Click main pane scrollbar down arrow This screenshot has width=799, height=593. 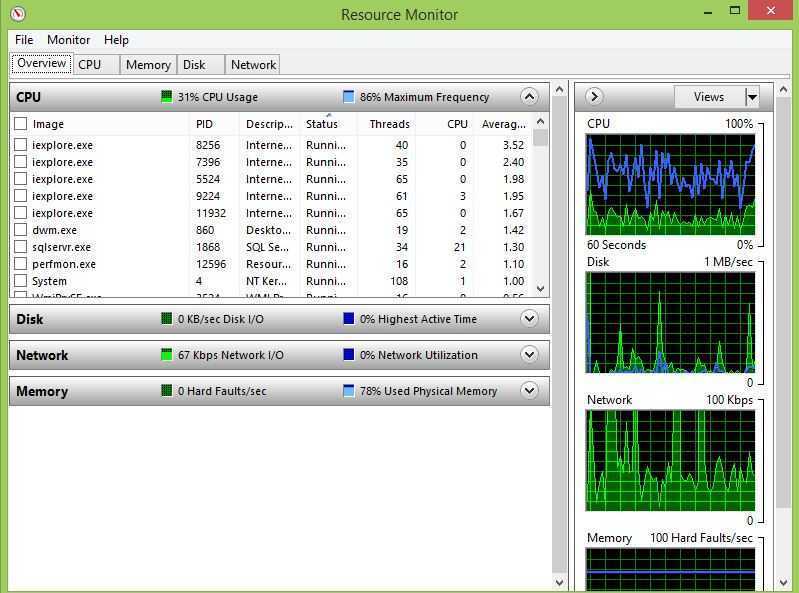[560, 582]
